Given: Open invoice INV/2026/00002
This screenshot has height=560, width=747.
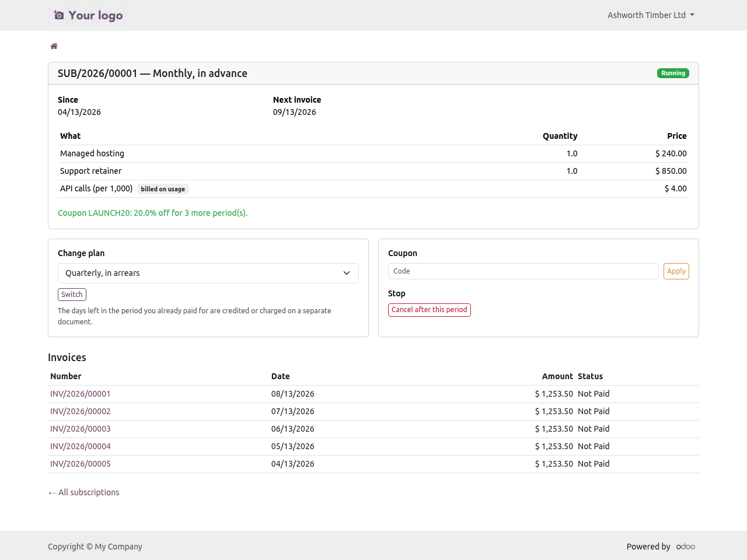Looking at the screenshot, I should click(x=81, y=411).
